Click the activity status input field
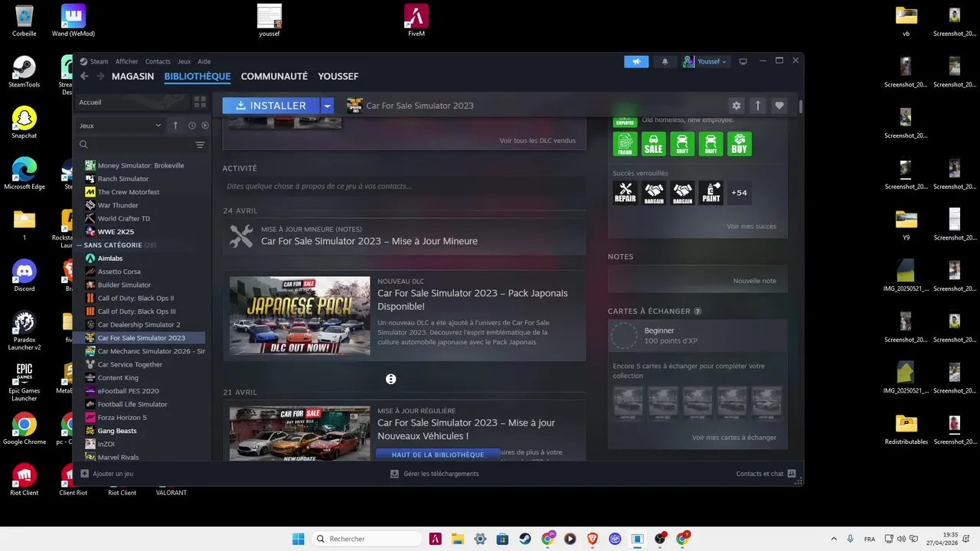Image resolution: width=980 pixels, height=551 pixels. (404, 186)
